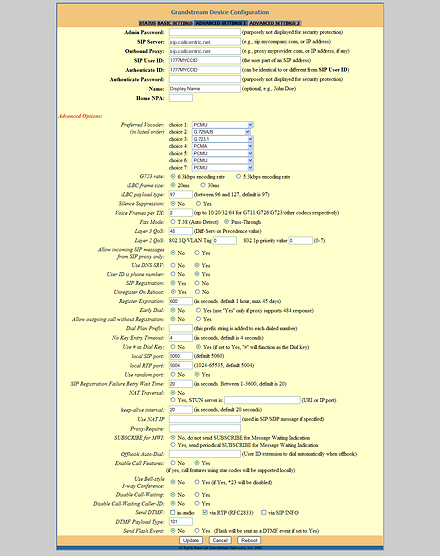Set Use DNS SRV to No
The width and height of the screenshot is (440, 556).
(x=173, y=265)
